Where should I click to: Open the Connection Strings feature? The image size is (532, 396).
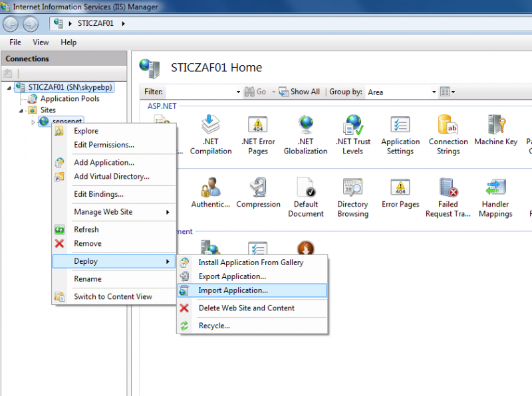[448, 135]
